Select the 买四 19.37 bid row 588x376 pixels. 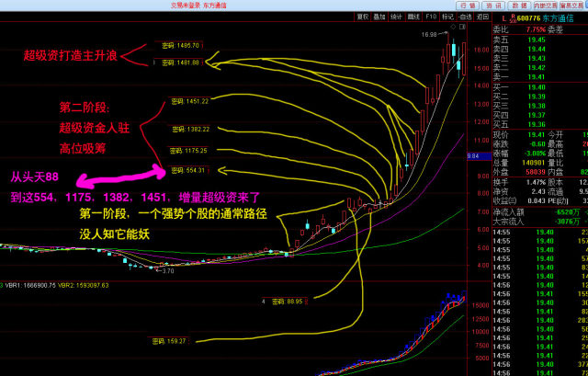click(x=540, y=115)
